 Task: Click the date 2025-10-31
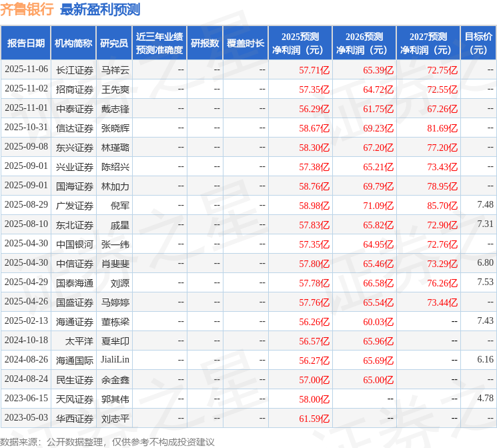point(26,128)
